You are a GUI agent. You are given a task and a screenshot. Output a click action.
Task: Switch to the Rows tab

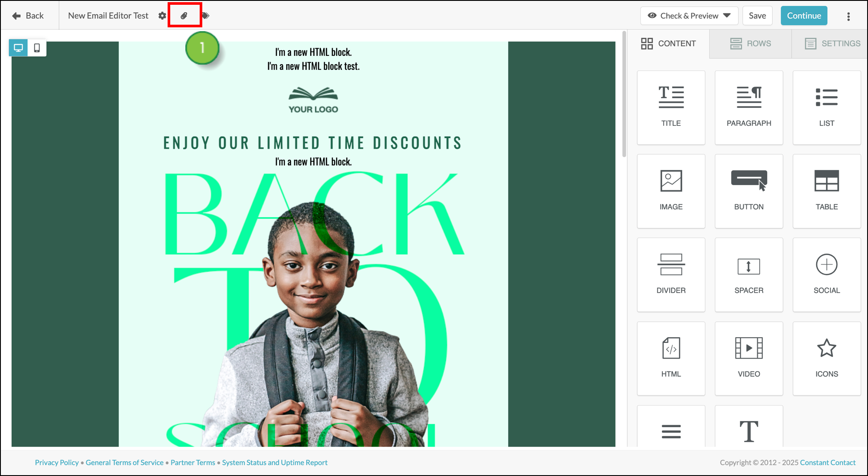(x=750, y=43)
